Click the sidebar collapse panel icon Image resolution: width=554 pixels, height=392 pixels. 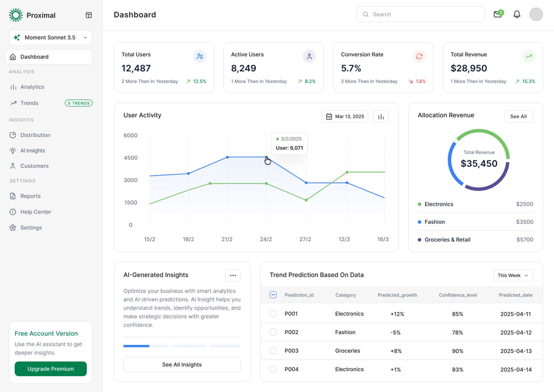(89, 15)
